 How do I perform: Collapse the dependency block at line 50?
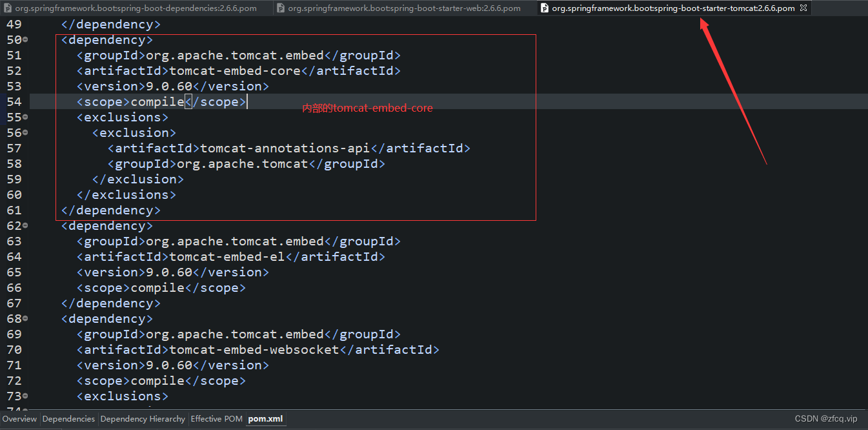click(25, 40)
